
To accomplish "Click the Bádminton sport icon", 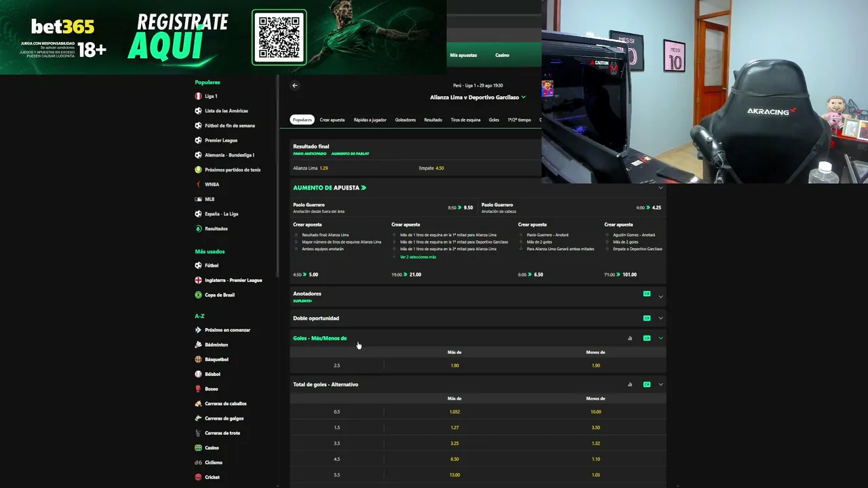I will 198,345.
